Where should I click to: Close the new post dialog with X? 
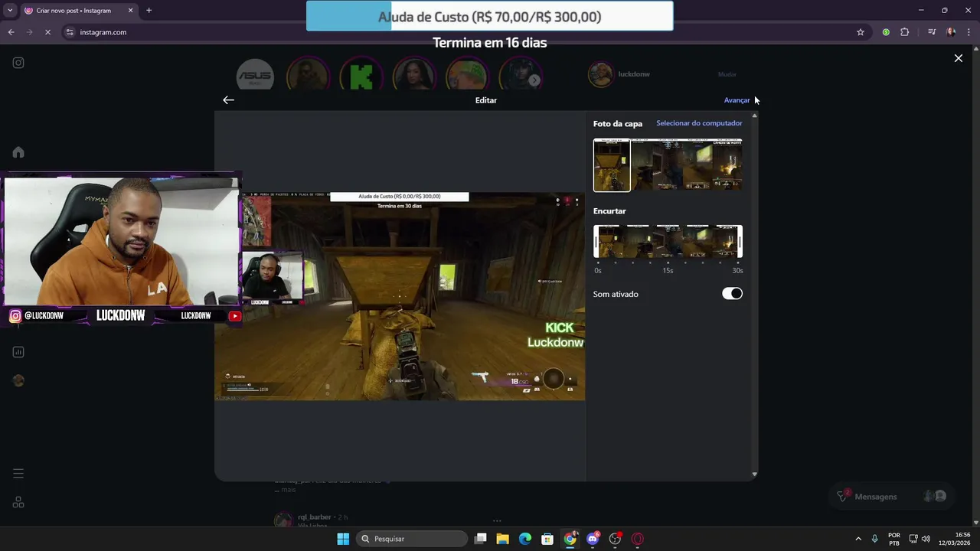[x=958, y=58]
